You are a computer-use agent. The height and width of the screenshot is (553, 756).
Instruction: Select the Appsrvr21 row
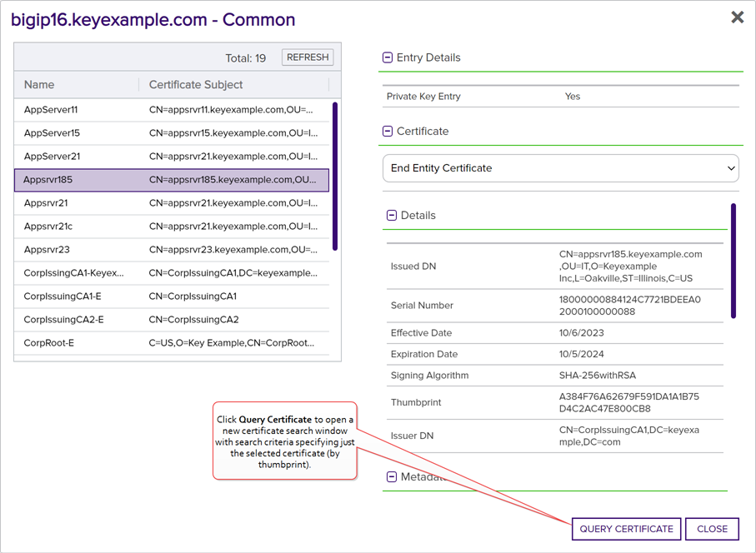(172, 203)
